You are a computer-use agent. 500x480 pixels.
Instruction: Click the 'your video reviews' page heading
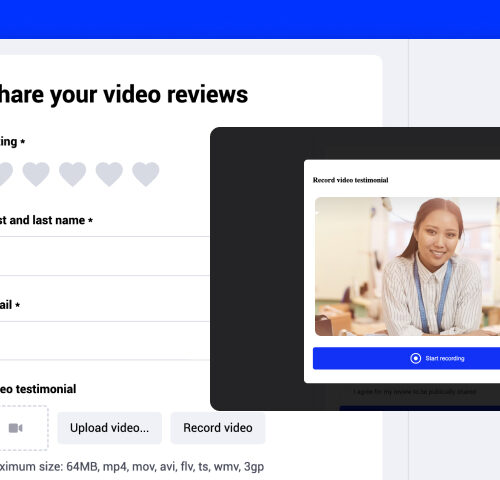pyautogui.click(x=124, y=95)
